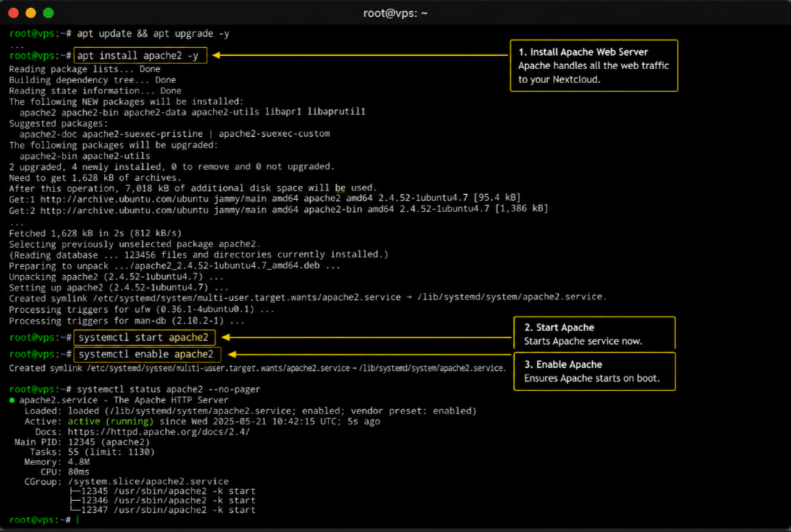This screenshot has height=532, width=791.
Task: Click the "CPU: 80ms" line
Action: pyautogui.click(x=65, y=472)
